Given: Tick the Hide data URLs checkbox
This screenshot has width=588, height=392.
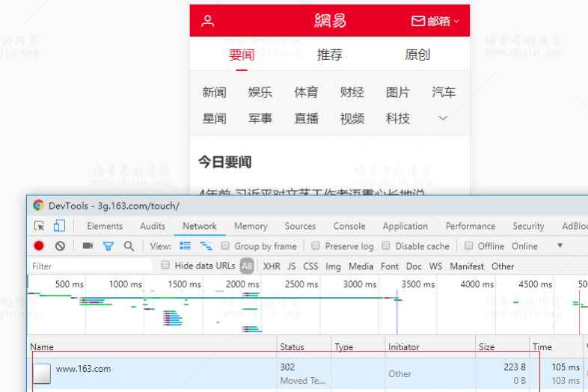Looking at the screenshot, I should (x=166, y=266).
